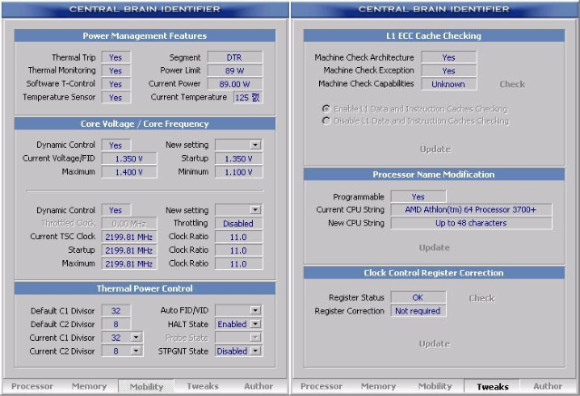
Task: Click the Machine Check Capabilities Unknown value
Action: 449,84
